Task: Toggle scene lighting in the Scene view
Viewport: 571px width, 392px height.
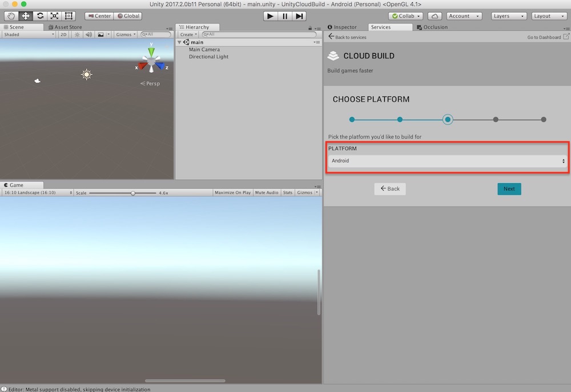Action: pyautogui.click(x=77, y=34)
